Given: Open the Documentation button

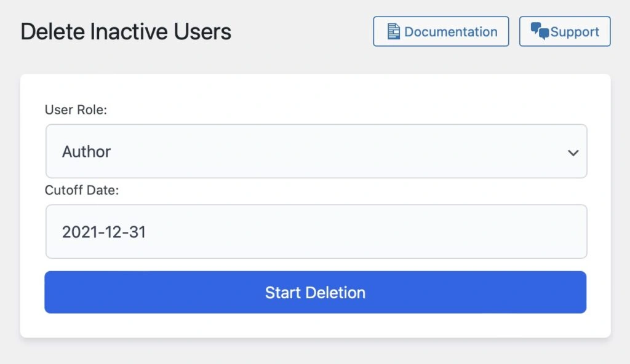Looking at the screenshot, I should coord(441,31).
